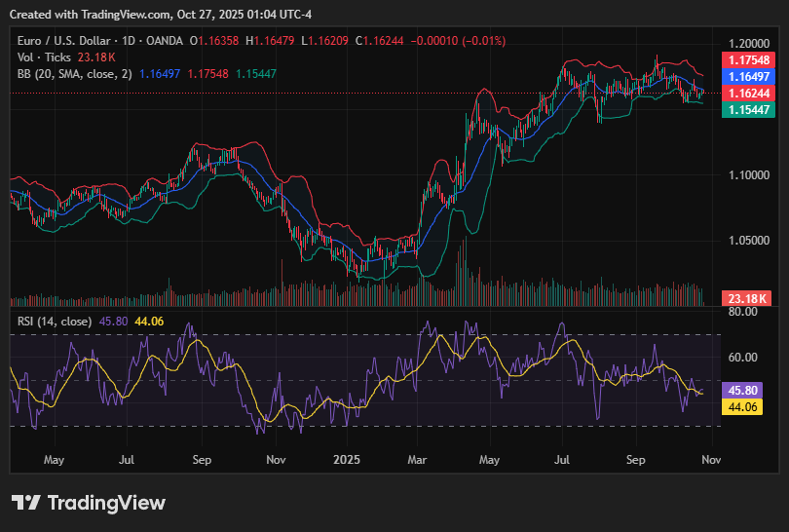Click the Mar label on time axis

tap(417, 457)
